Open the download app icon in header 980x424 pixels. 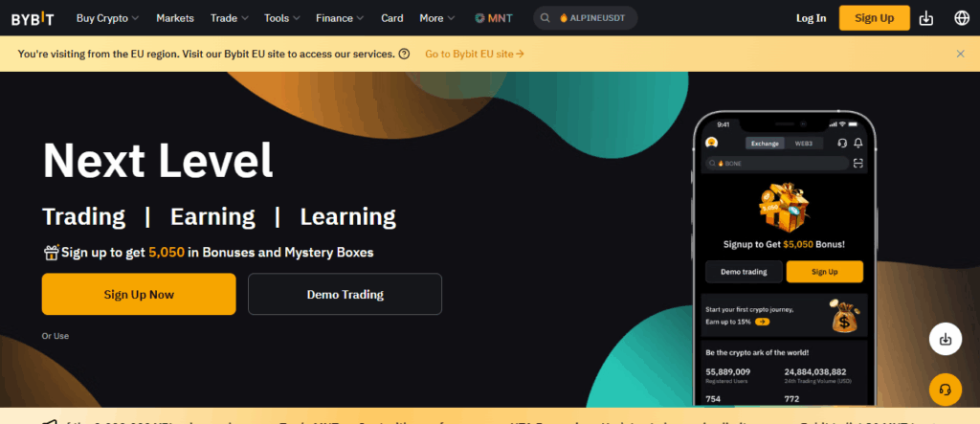pos(925,18)
